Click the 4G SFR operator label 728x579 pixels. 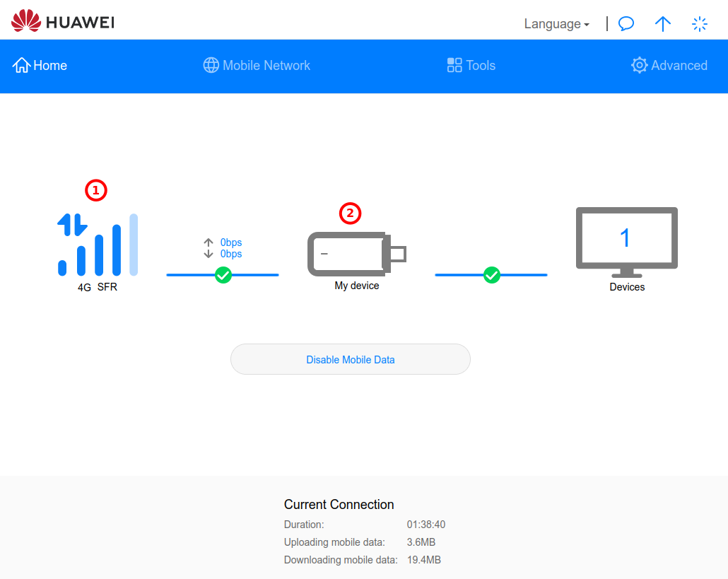click(98, 288)
